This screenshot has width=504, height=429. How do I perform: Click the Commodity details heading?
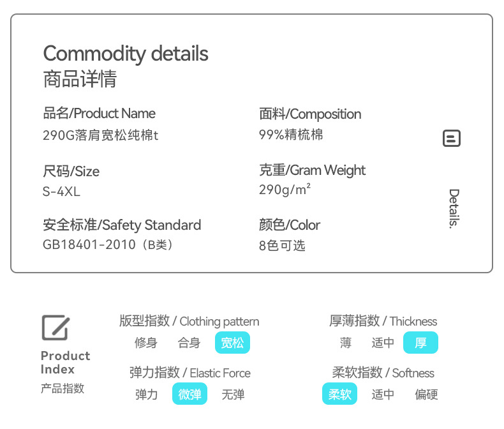(x=126, y=54)
